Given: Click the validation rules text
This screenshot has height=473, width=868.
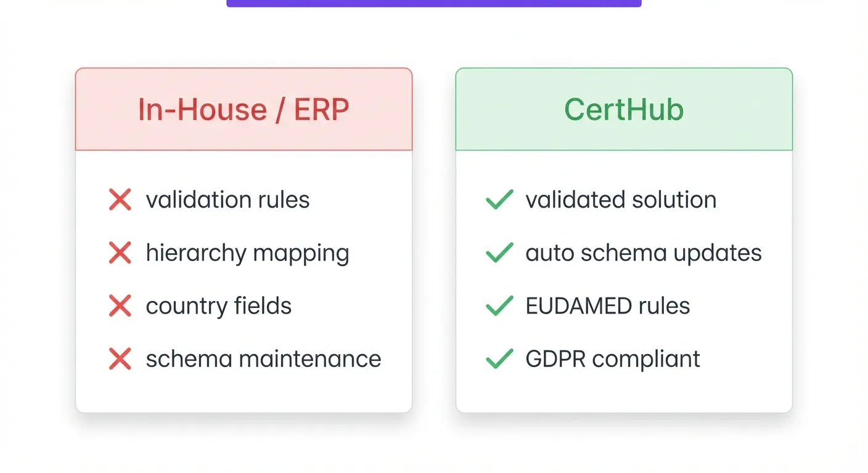Looking at the screenshot, I should pos(227,200).
